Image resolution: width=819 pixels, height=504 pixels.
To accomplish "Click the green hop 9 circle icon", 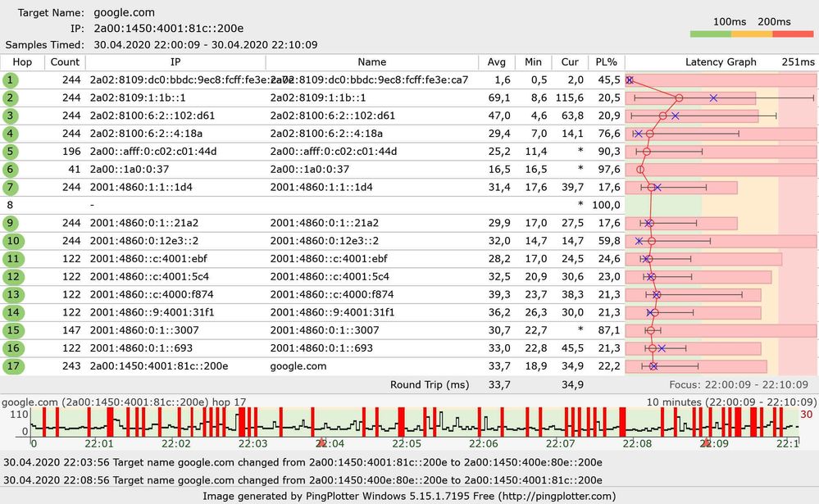I will pyautogui.click(x=11, y=224).
